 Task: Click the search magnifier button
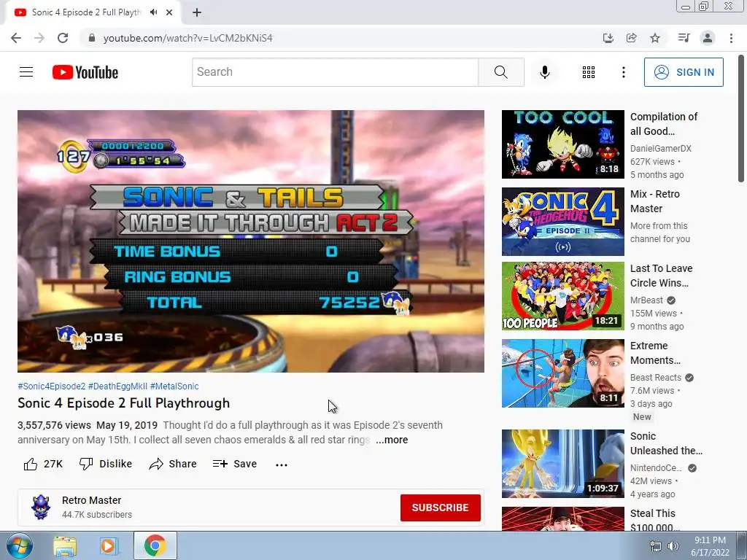click(x=500, y=72)
